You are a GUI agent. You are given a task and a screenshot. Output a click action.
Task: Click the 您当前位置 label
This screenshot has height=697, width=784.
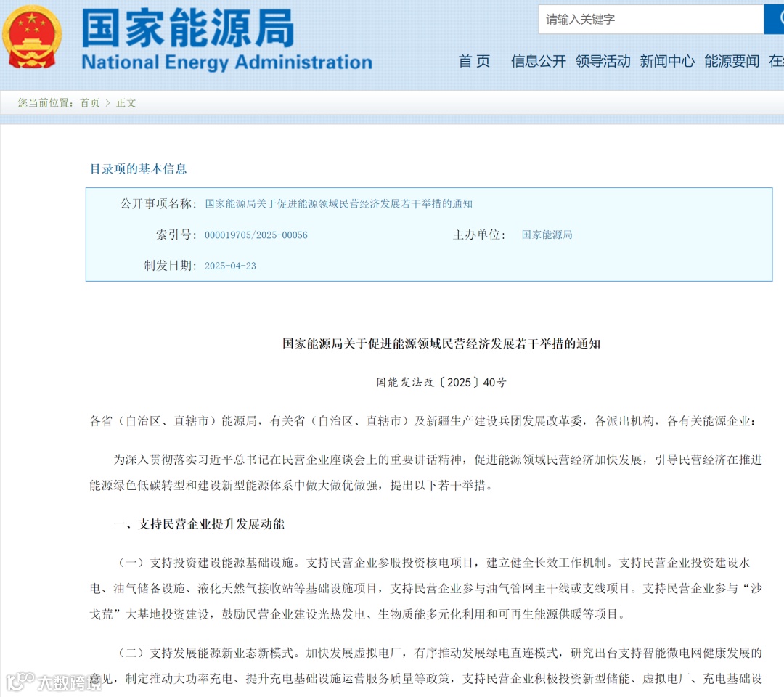pos(46,103)
